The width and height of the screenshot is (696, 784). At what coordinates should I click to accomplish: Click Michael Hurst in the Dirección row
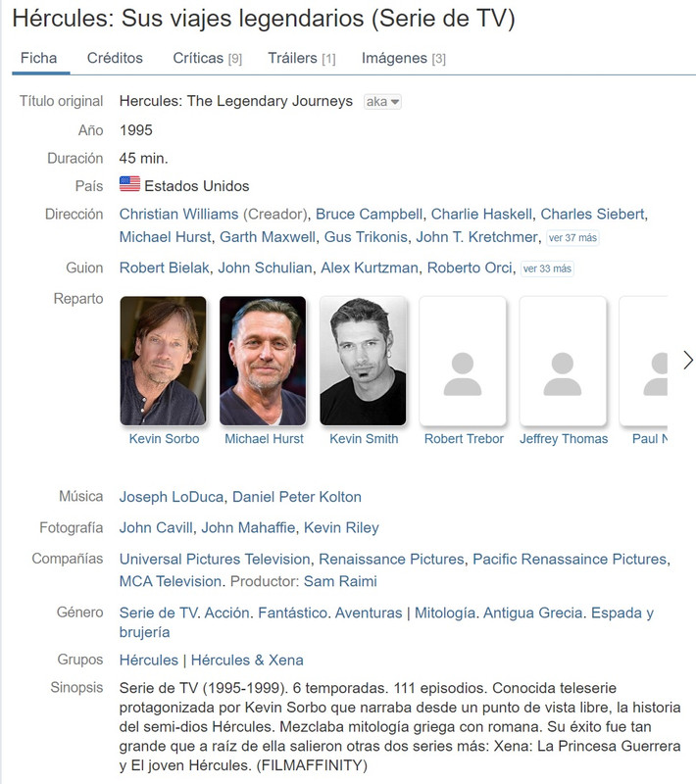(165, 237)
